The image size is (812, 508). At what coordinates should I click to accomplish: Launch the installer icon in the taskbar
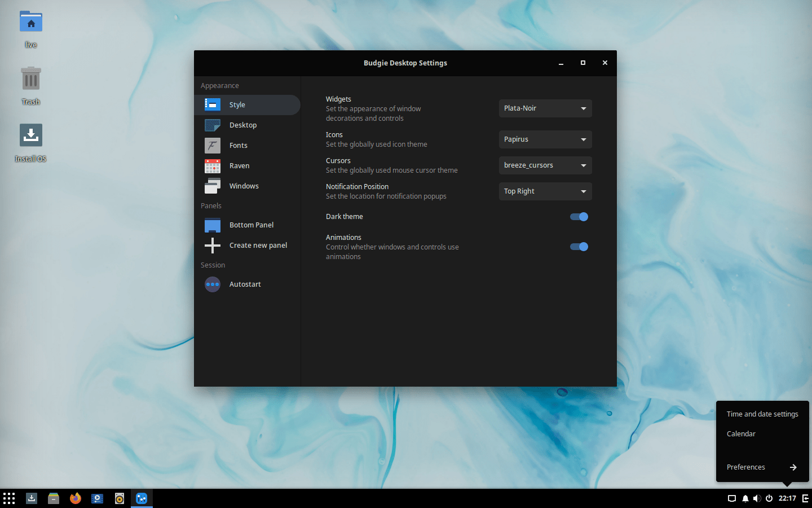point(32,498)
